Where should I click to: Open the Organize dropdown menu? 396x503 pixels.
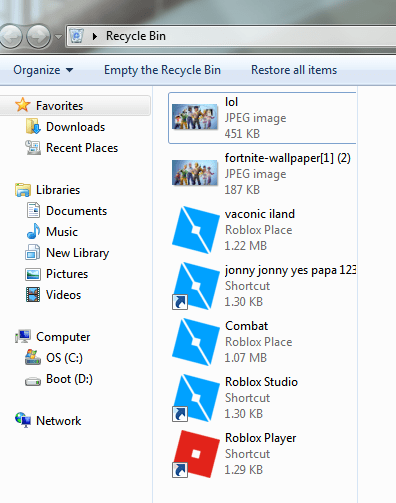click(43, 70)
